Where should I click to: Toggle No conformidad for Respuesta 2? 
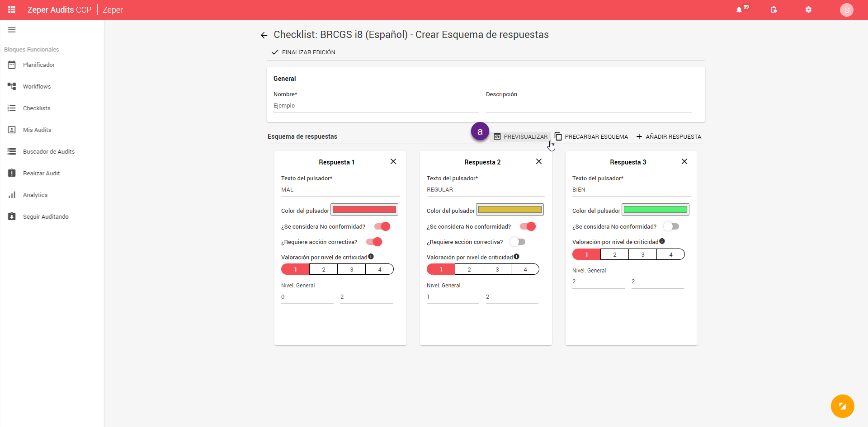[x=528, y=226]
